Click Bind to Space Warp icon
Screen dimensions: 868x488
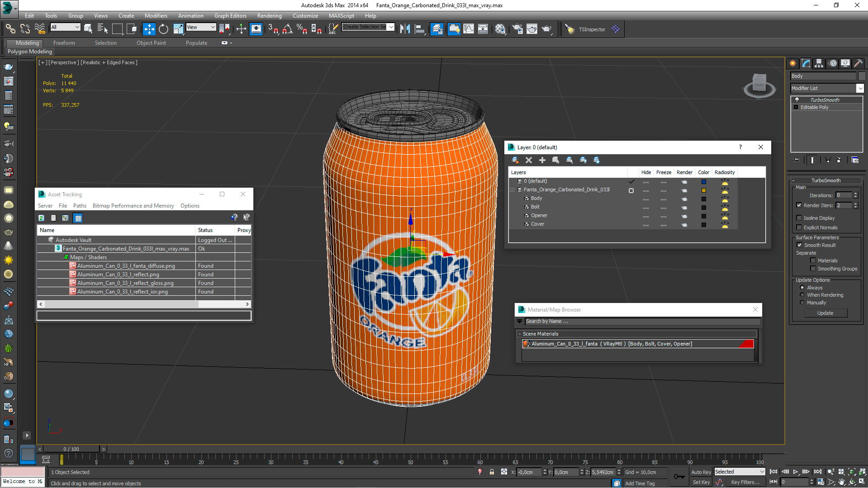(40, 29)
